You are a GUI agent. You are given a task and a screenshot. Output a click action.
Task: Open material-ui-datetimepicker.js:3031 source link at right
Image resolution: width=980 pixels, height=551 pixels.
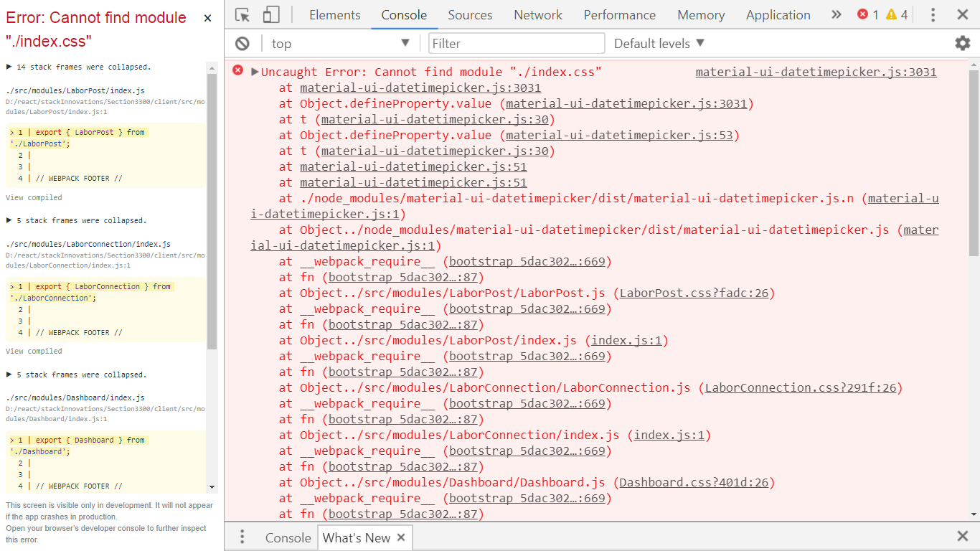[816, 72]
